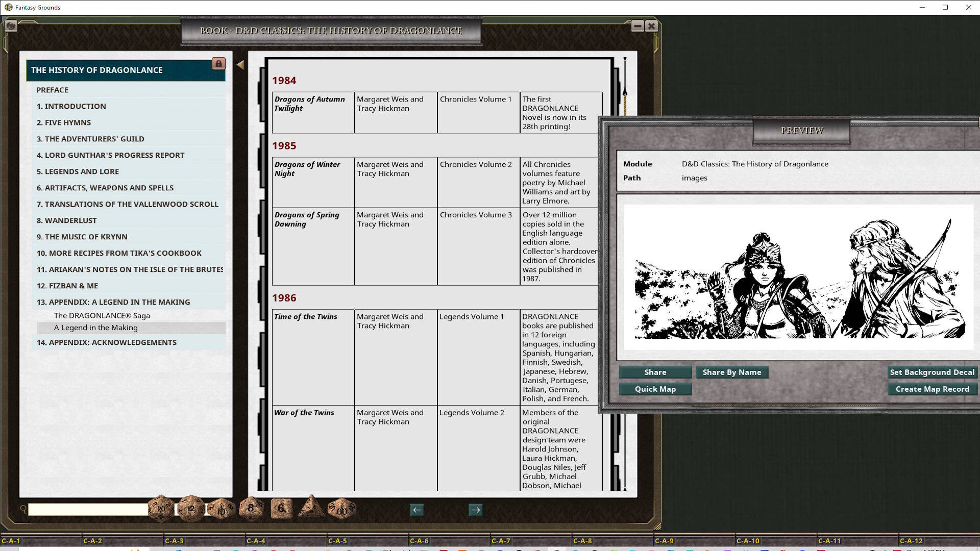Roll the d6 die

click(x=281, y=508)
